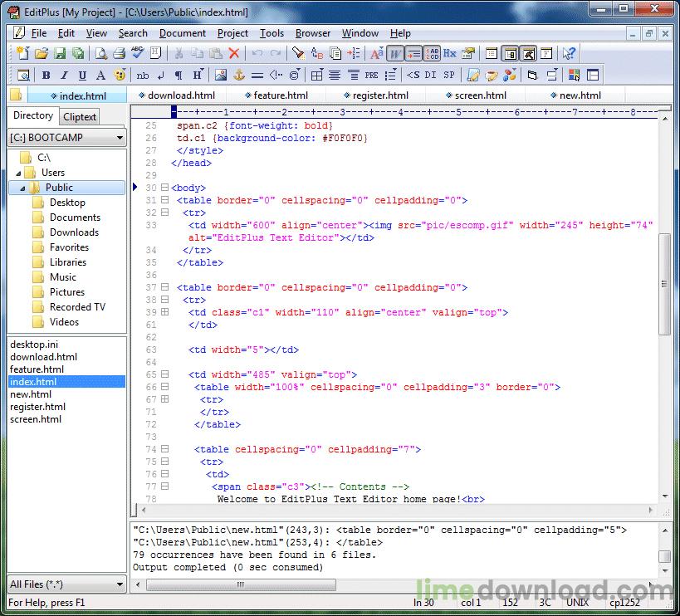The image size is (680, 616).
Task: Insert an anchor tag
Action: pyautogui.click(x=239, y=75)
